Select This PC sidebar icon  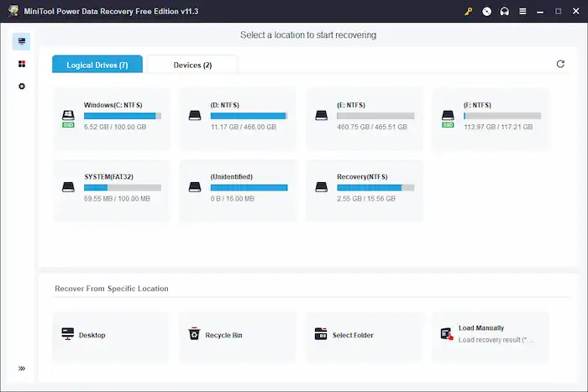click(x=21, y=41)
